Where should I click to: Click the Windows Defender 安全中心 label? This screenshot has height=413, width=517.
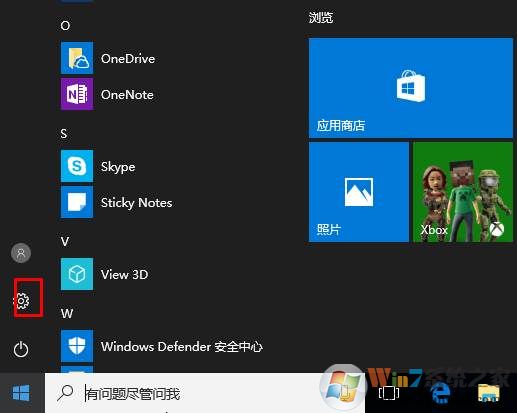[182, 347]
